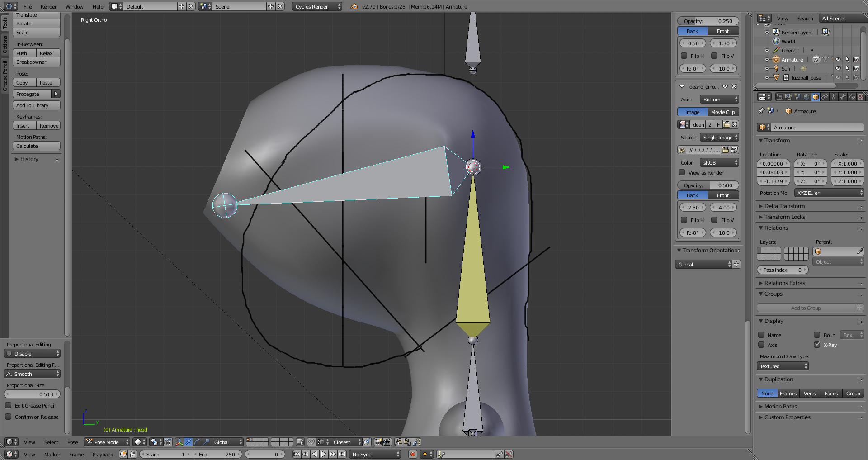Viewport: 868px width, 460px height.
Task: Click Calculate under Motion Paths
Action: (x=37, y=146)
